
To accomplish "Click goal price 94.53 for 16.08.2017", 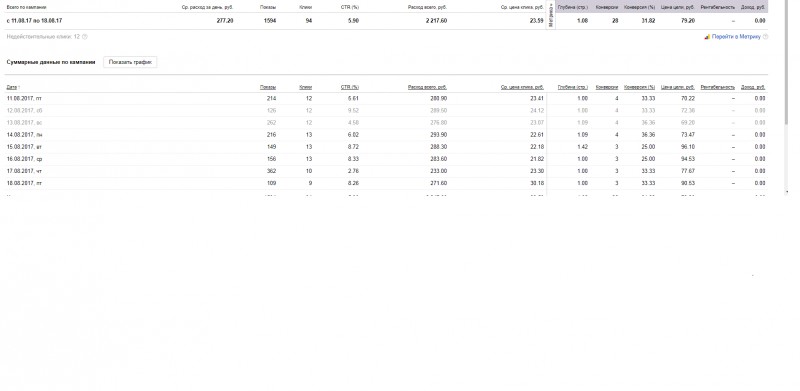I will coord(688,159).
